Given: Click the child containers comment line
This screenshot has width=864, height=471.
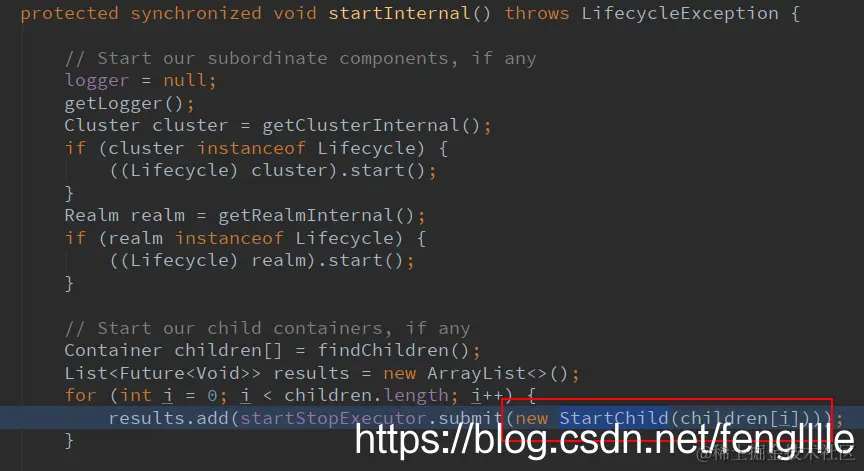Looking at the screenshot, I should (x=267, y=328).
